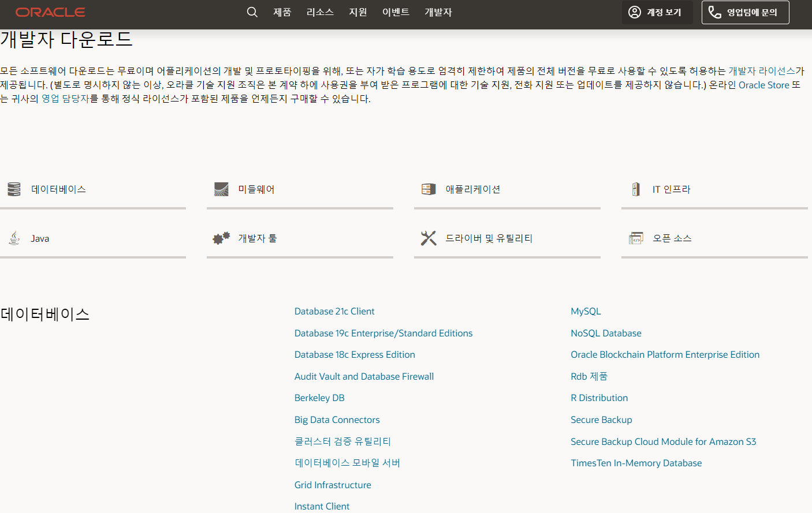The height and width of the screenshot is (513, 812).
Task: Open Rdb 제품 link
Action: click(589, 376)
